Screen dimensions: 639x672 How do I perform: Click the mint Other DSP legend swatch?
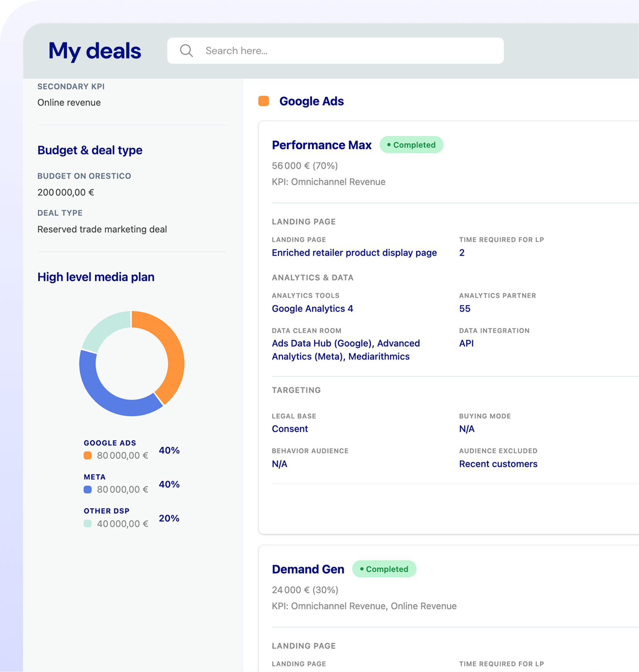(88, 524)
